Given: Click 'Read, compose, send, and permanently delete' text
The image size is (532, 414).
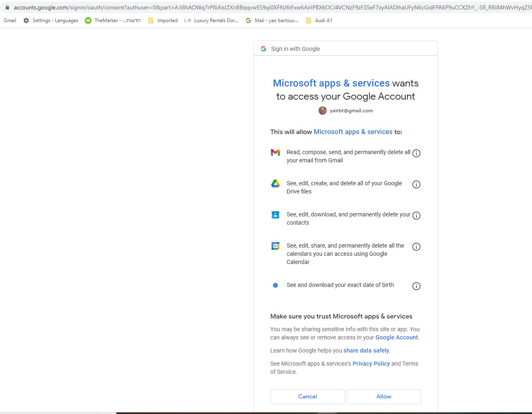Looking at the screenshot, I should 348,156.
